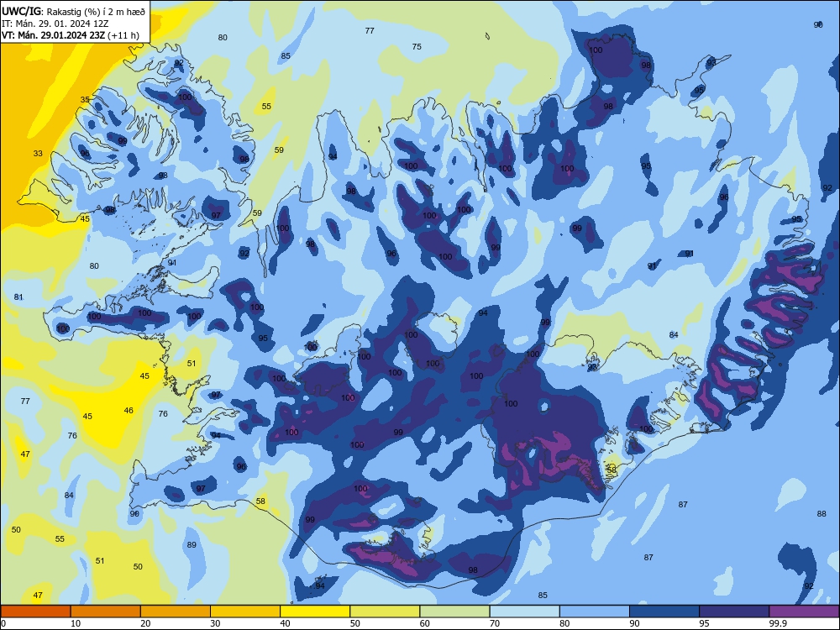This screenshot has height=630, width=840.
Task: Select the '89' value in the southwest sea
Action: pyautogui.click(x=192, y=545)
